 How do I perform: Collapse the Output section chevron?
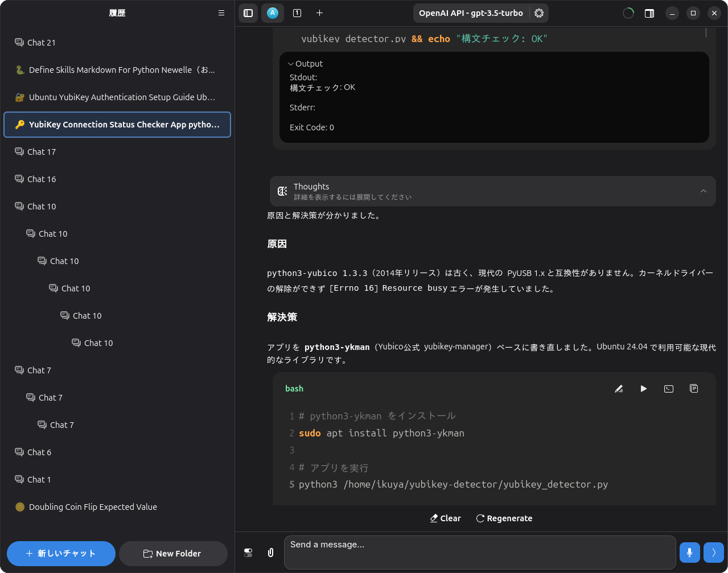(x=291, y=64)
